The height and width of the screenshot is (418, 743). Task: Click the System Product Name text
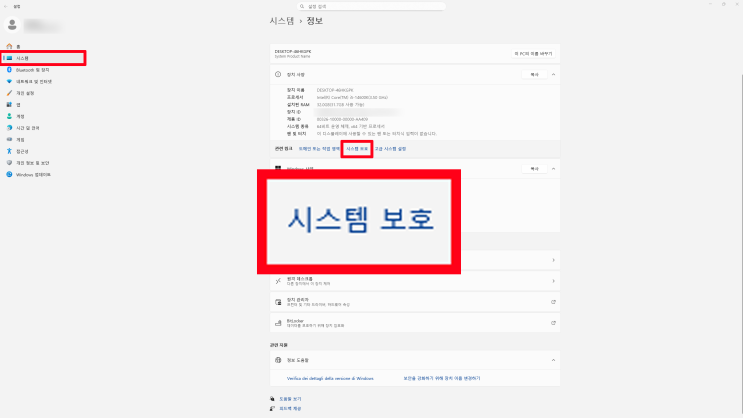point(292,56)
